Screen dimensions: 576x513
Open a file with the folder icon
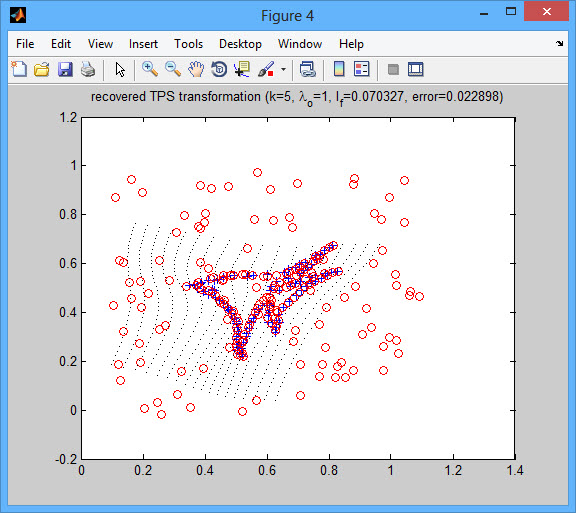pyautogui.click(x=42, y=69)
